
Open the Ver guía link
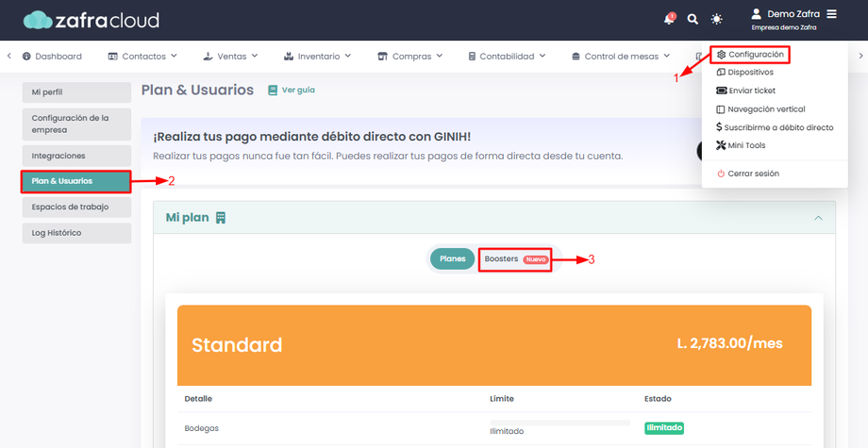pyautogui.click(x=298, y=91)
